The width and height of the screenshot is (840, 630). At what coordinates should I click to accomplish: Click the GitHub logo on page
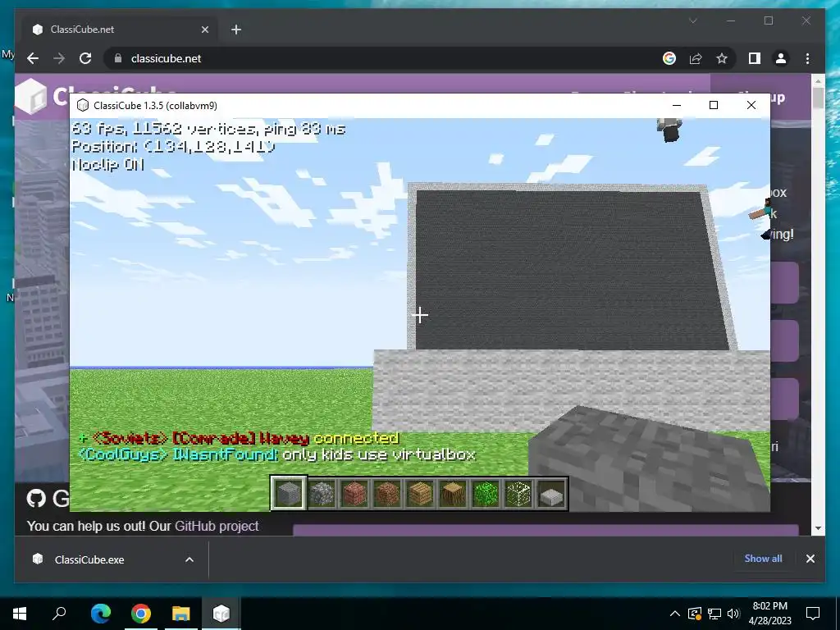click(x=36, y=498)
